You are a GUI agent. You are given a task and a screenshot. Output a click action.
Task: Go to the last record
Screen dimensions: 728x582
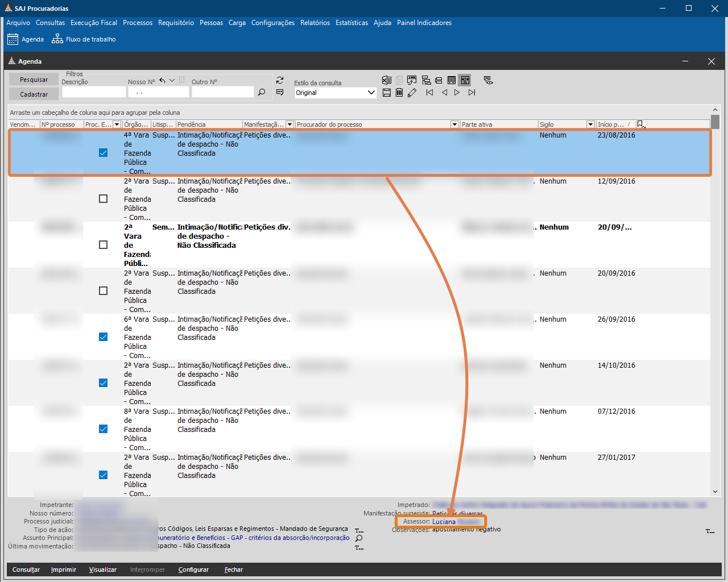471,93
